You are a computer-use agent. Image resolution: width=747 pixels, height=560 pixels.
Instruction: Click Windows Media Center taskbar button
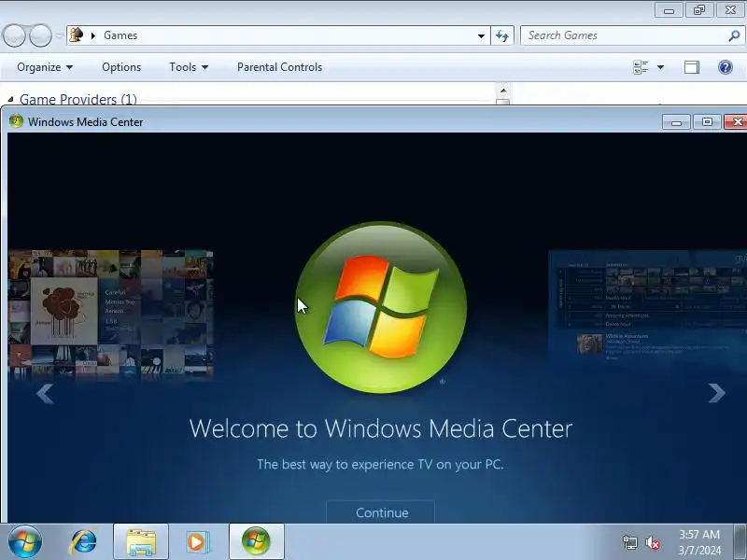tap(256, 542)
